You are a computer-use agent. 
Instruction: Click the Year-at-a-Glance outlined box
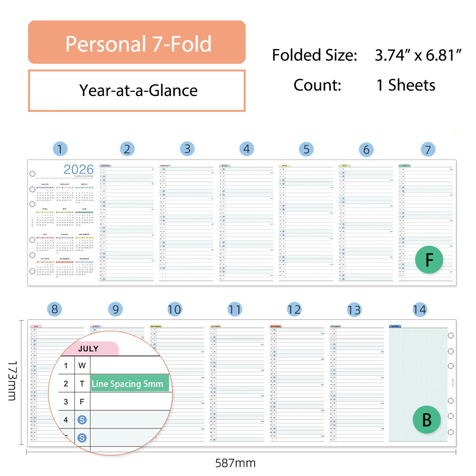pos(137,90)
